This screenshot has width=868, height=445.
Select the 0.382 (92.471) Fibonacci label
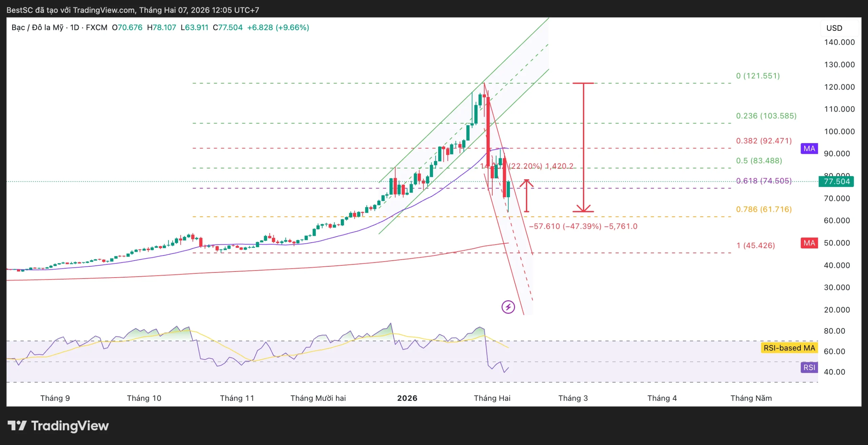point(764,141)
